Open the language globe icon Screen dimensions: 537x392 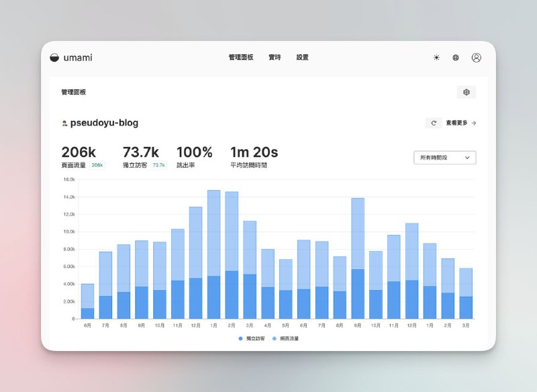(x=456, y=58)
